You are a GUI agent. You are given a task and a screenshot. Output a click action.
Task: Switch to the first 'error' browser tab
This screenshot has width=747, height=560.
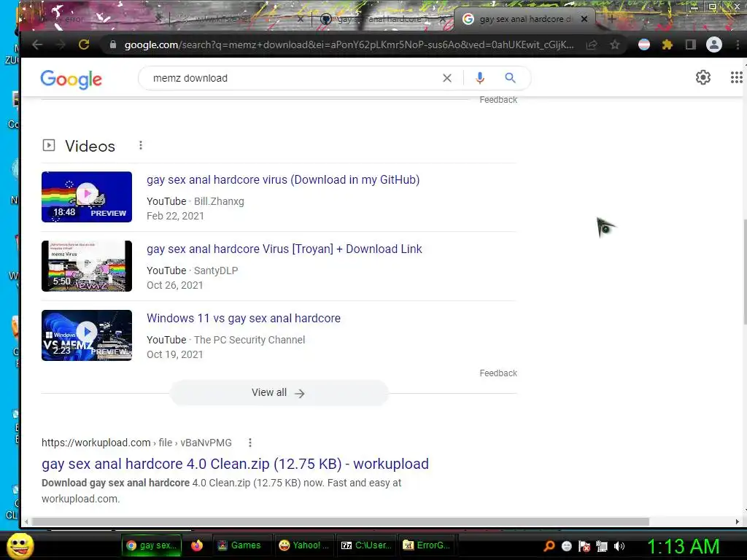(90, 19)
